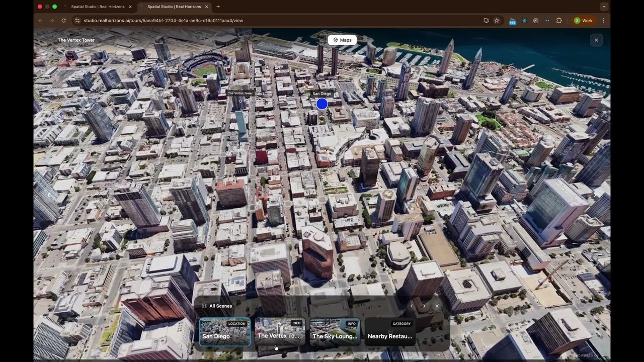Click The Vertex Tower title text
The image size is (644, 362).
(76, 40)
